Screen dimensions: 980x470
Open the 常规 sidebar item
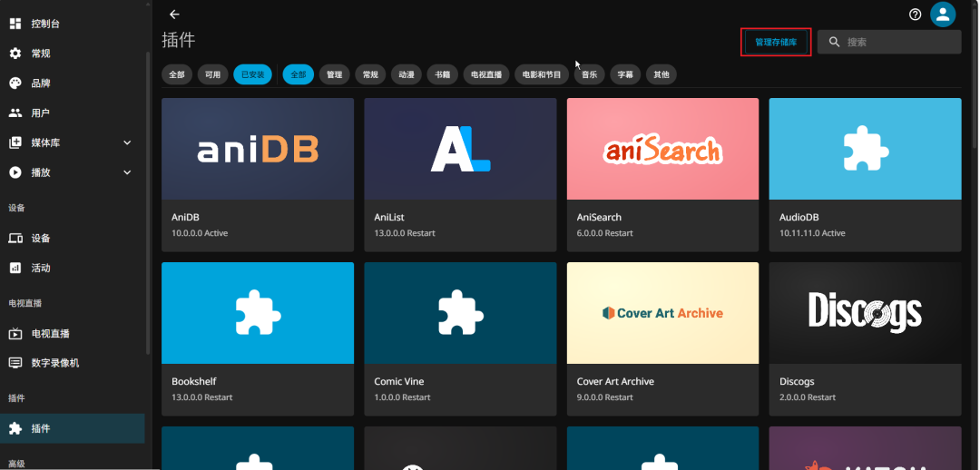coord(73,54)
